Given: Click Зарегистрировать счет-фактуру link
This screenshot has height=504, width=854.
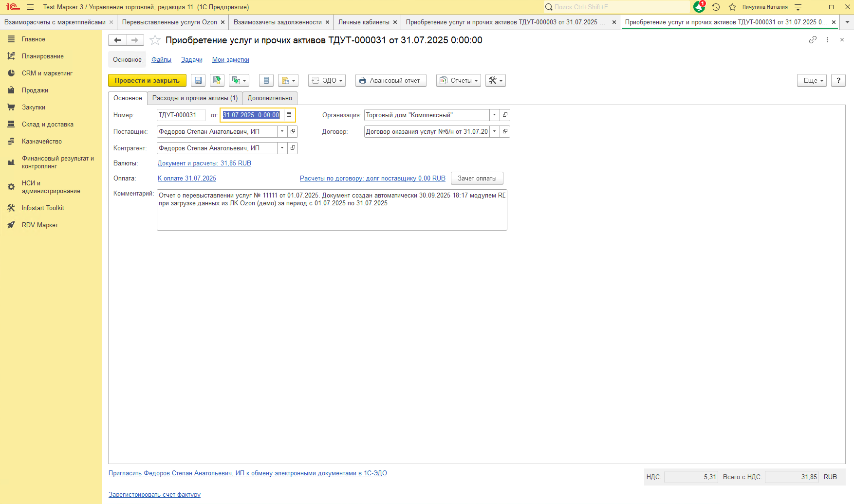Looking at the screenshot, I should point(154,495).
